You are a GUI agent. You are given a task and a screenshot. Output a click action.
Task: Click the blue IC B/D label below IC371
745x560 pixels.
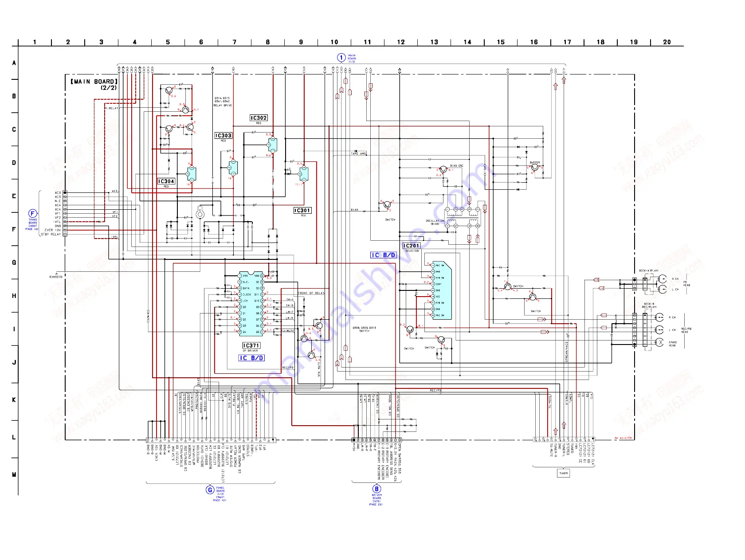251,358
